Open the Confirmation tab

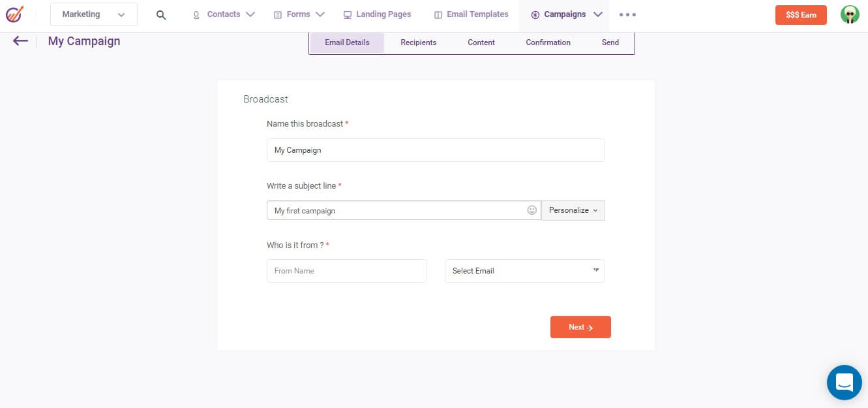(548, 42)
